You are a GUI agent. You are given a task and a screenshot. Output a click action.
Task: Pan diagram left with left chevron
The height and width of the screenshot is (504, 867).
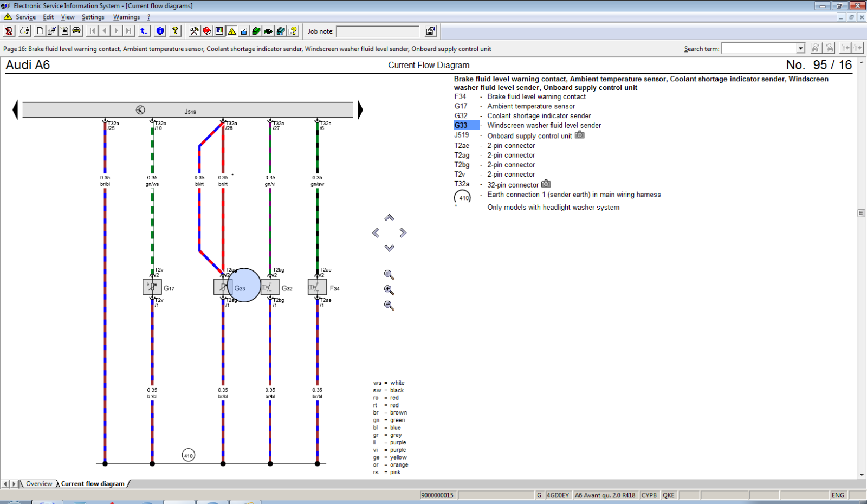pos(376,233)
